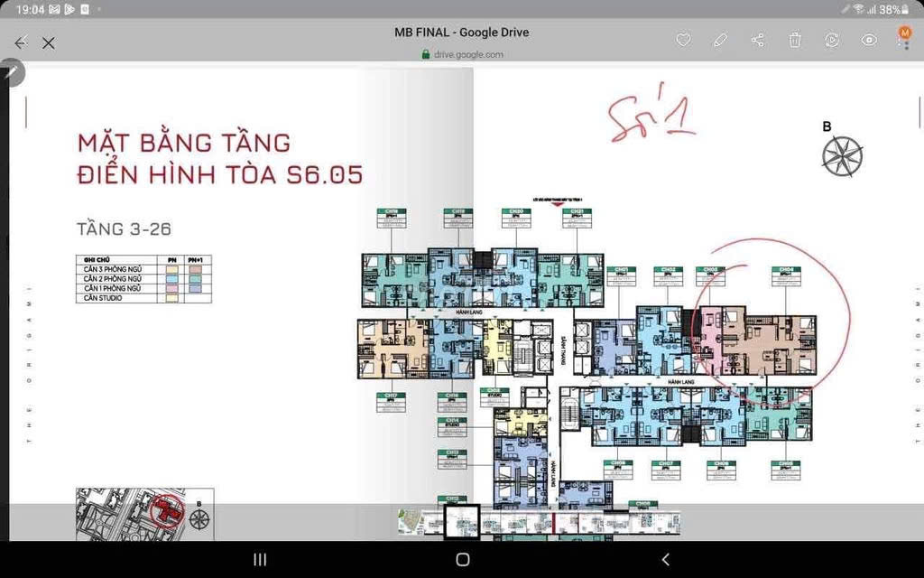Open the edit tool with the toolbar pencil
924x578 pixels.
pos(720,40)
